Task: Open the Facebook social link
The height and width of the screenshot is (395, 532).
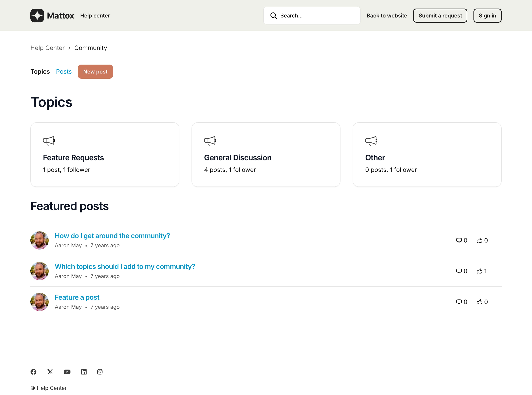Action: coord(33,372)
